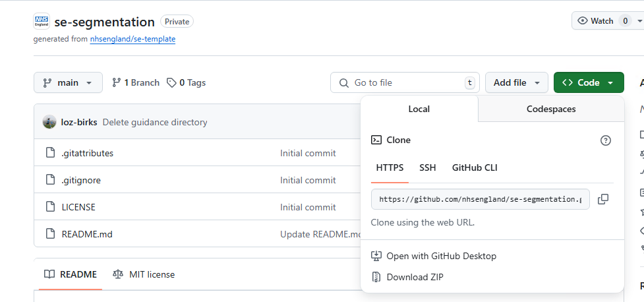Click the NHS England repository logo
This screenshot has width=644, height=302.
[42, 22]
